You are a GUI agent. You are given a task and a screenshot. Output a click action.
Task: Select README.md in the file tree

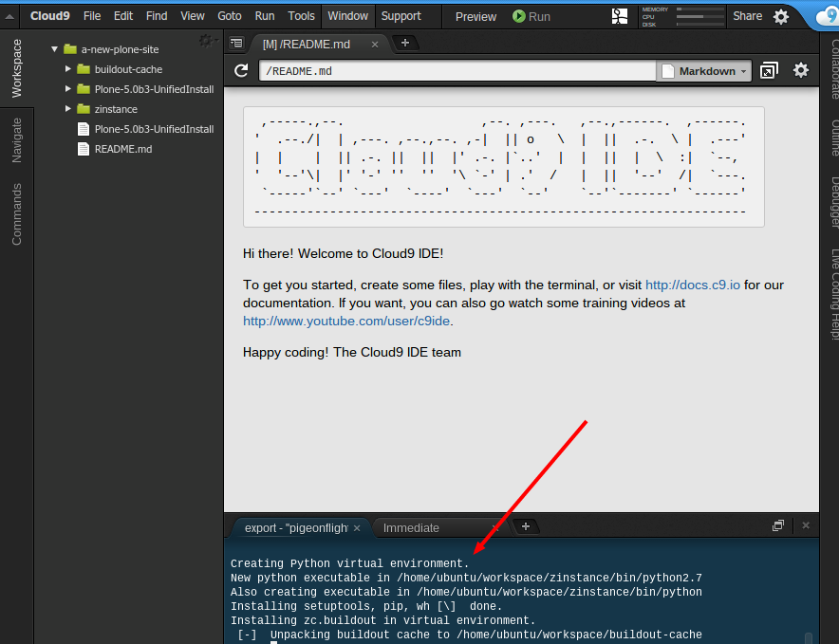pos(123,149)
